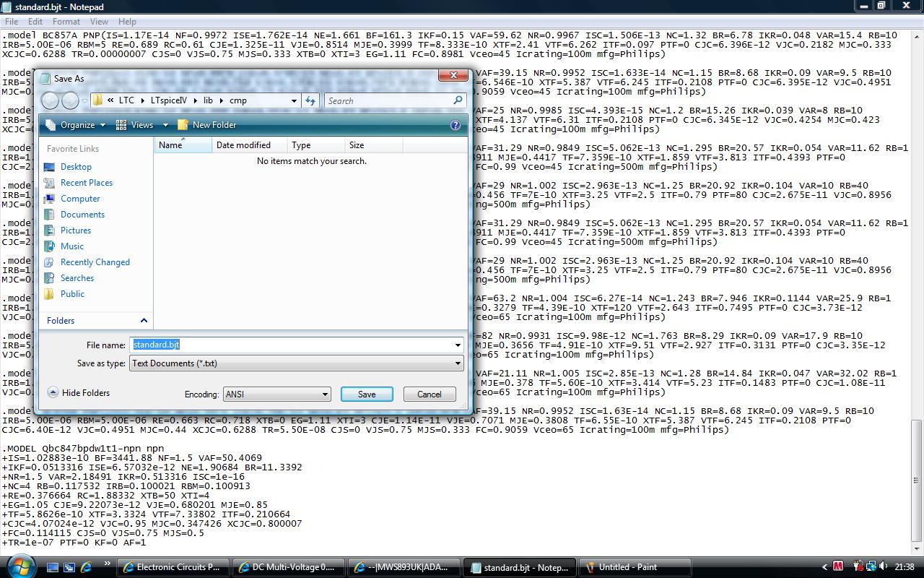Expand the Quick Launch overflow chevron

[106, 563]
